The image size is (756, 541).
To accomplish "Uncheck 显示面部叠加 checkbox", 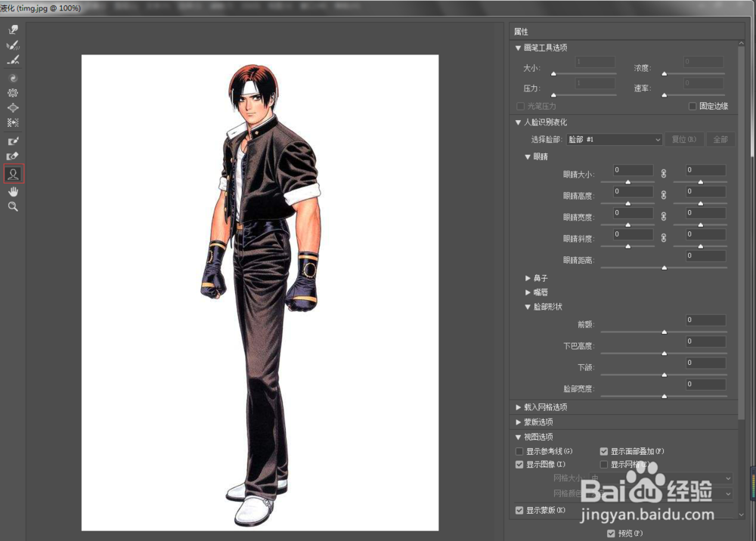I will tap(603, 451).
